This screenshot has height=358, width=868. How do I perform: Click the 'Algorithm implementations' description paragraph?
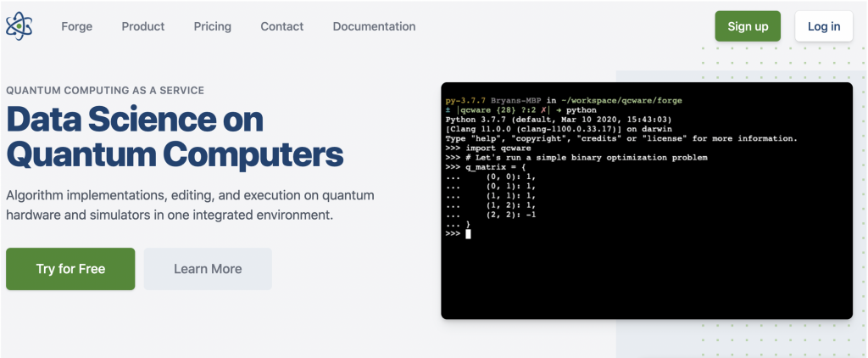click(x=191, y=205)
